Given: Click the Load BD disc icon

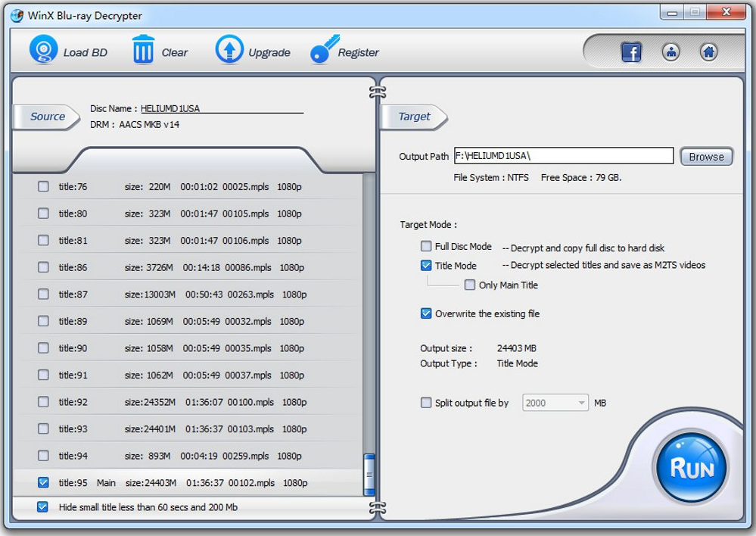Looking at the screenshot, I should [43, 50].
